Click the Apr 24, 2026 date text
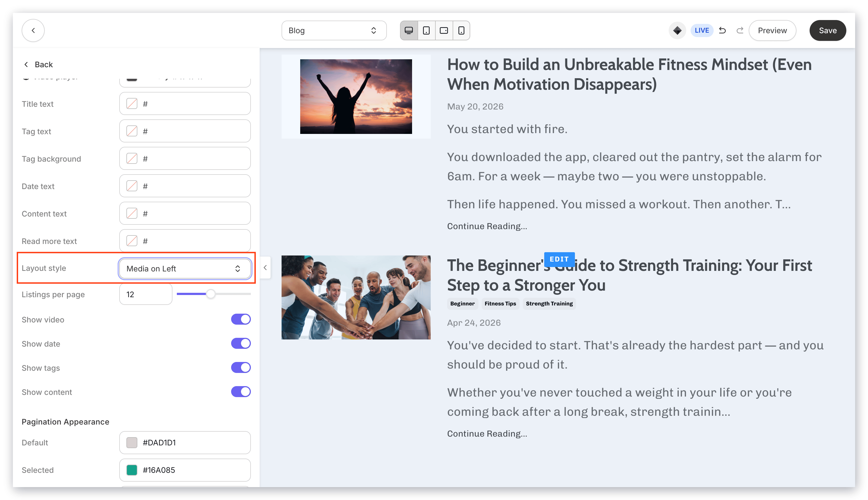This screenshot has height=500, width=868. point(473,323)
